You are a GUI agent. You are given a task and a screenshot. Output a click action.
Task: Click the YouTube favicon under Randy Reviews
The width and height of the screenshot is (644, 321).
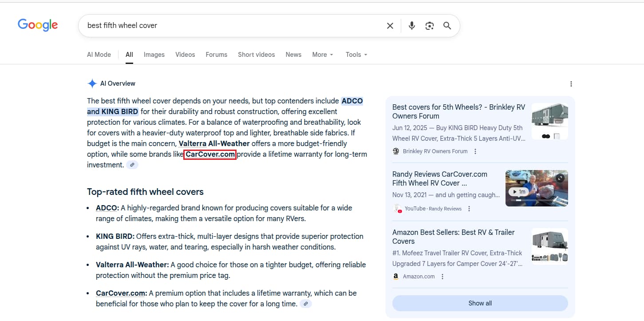click(x=397, y=208)
